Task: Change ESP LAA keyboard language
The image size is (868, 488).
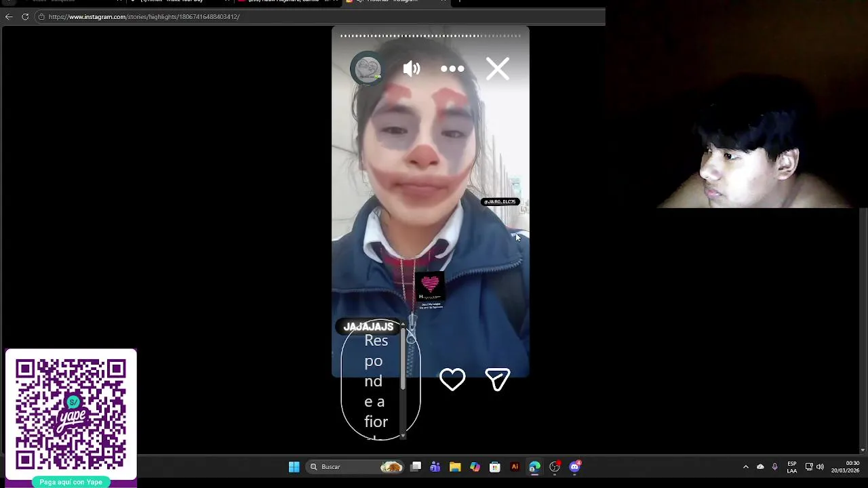Action: (x=792, y=467)
